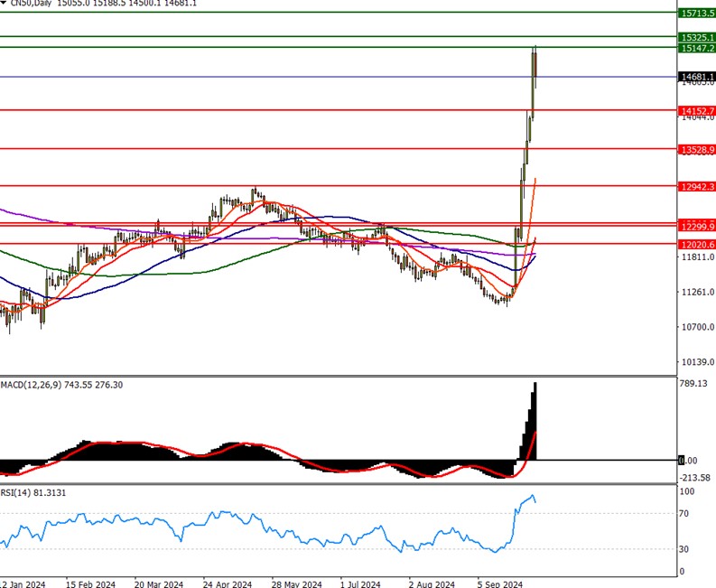The height and width of the screenshot is (588, 716).
Task: Click the current price label 14681.1
Action: tap(695, 78)
